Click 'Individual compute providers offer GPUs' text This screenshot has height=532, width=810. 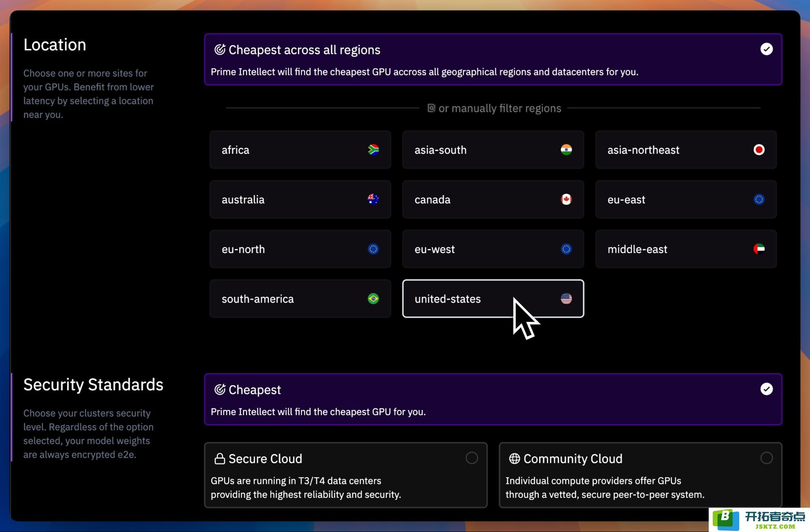(x=593, y=481)
